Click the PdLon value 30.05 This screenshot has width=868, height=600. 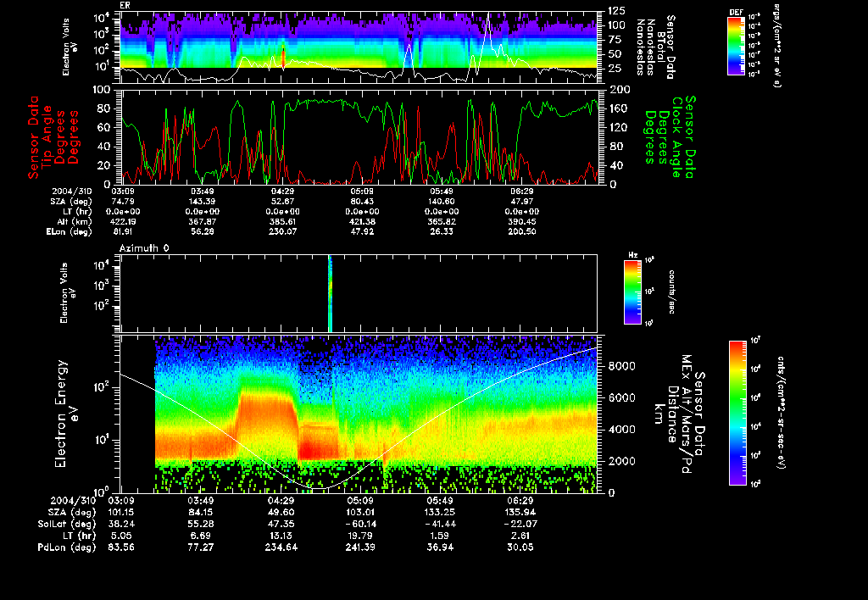(520, 547)
